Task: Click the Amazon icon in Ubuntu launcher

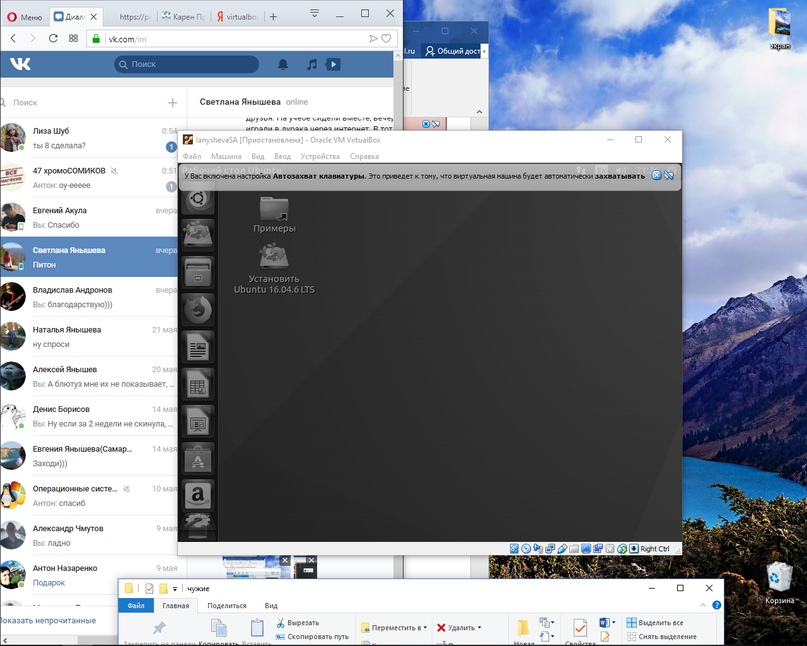Action: click(x=198, y=493)
